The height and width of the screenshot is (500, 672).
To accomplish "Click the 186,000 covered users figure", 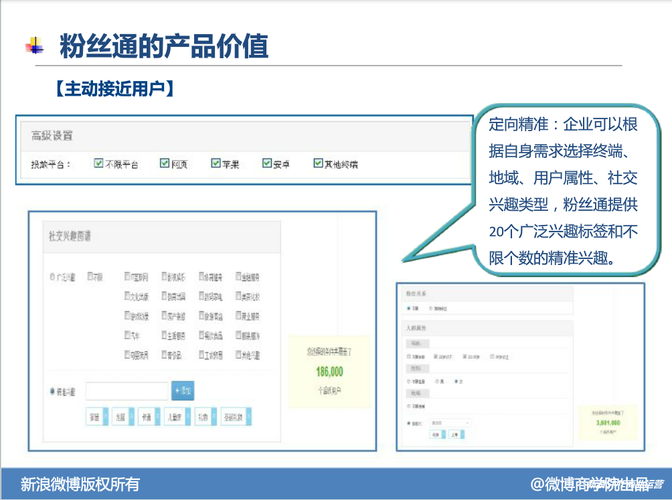I will pos(330,371).
